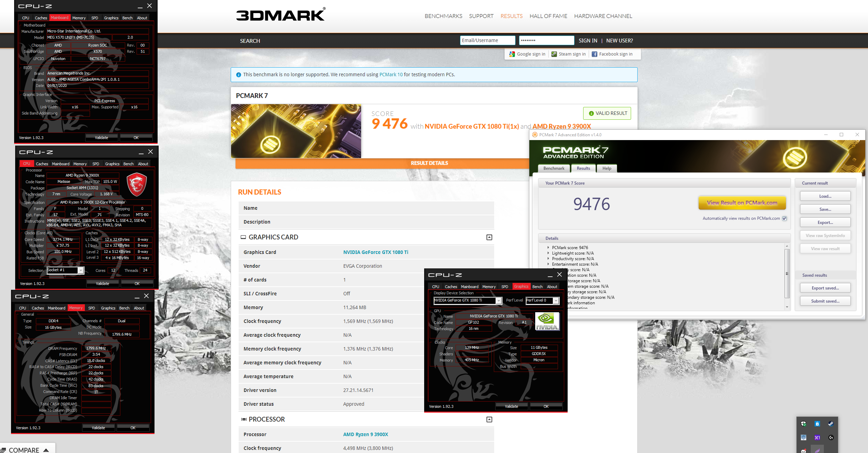Click the Google sign in icon

[x=512, y=54]
